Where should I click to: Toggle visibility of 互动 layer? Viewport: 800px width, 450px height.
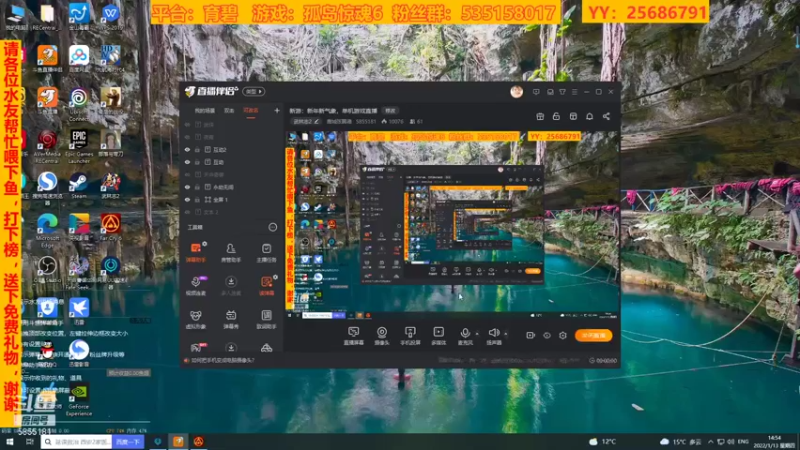[x=187, y=162]
